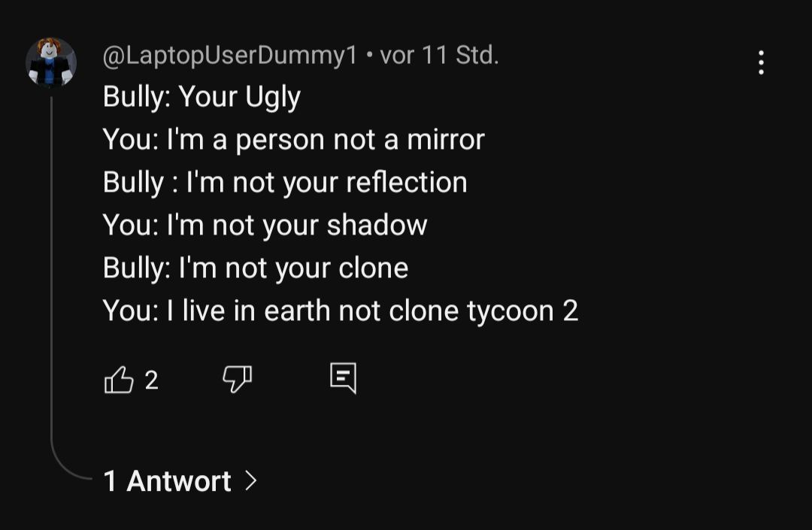Like the comment with thumbs-up icon
812x530 pixels.
(118, 380)
